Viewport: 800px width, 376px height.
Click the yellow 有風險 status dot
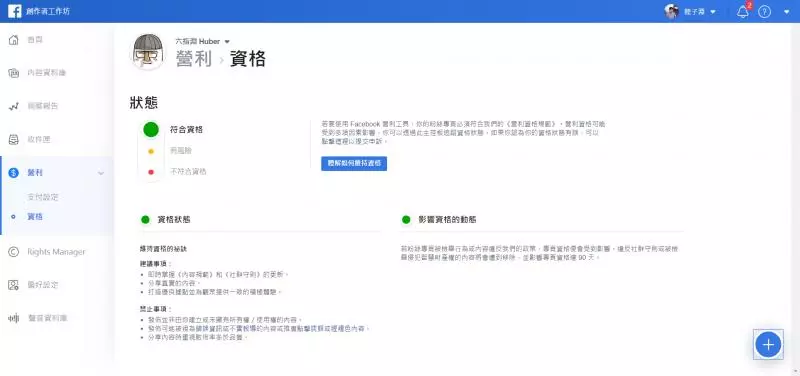tap(151, 151)
